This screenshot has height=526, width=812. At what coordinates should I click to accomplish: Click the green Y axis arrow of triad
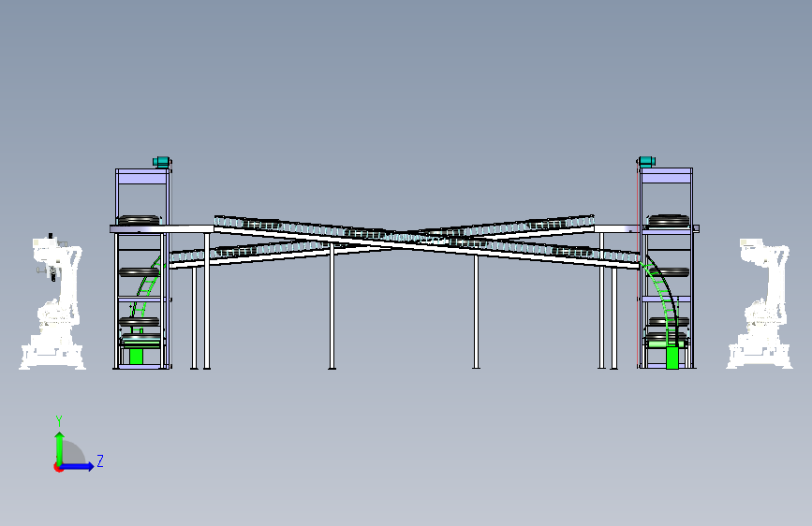(60, 448)
